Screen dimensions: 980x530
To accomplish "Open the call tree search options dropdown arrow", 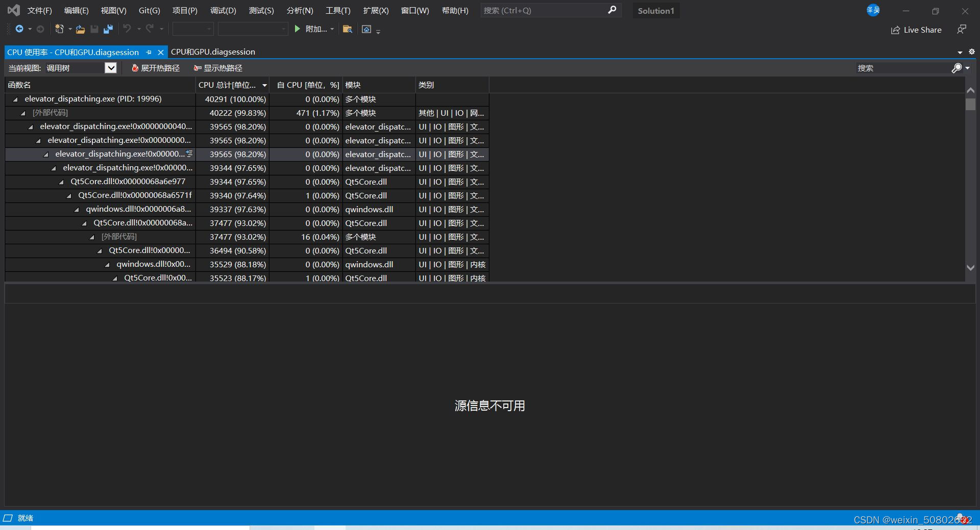I will point(967,68).
